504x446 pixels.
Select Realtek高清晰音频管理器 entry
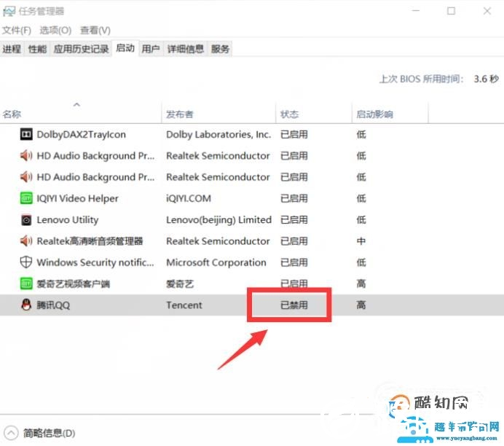pos(90,241)
